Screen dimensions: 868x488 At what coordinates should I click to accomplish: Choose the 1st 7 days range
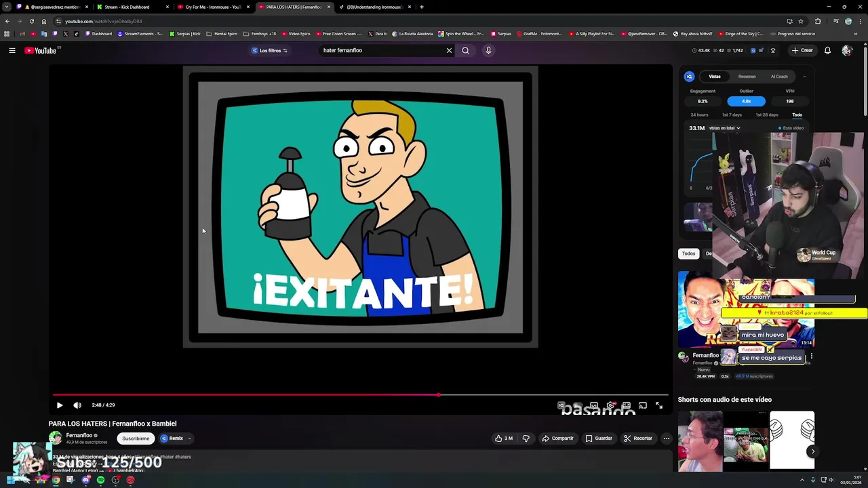pos(732,115)
